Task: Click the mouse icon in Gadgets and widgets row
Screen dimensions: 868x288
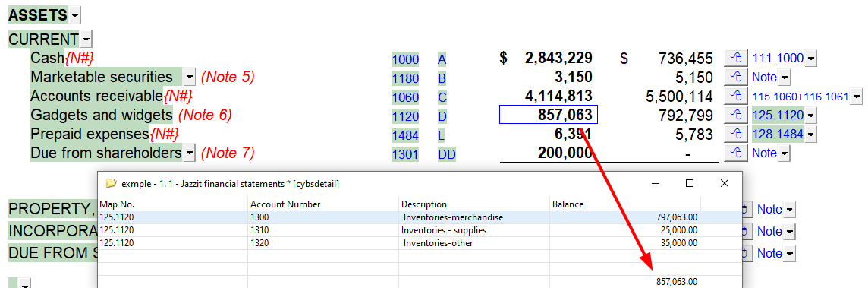Action: tap(736, 116)
